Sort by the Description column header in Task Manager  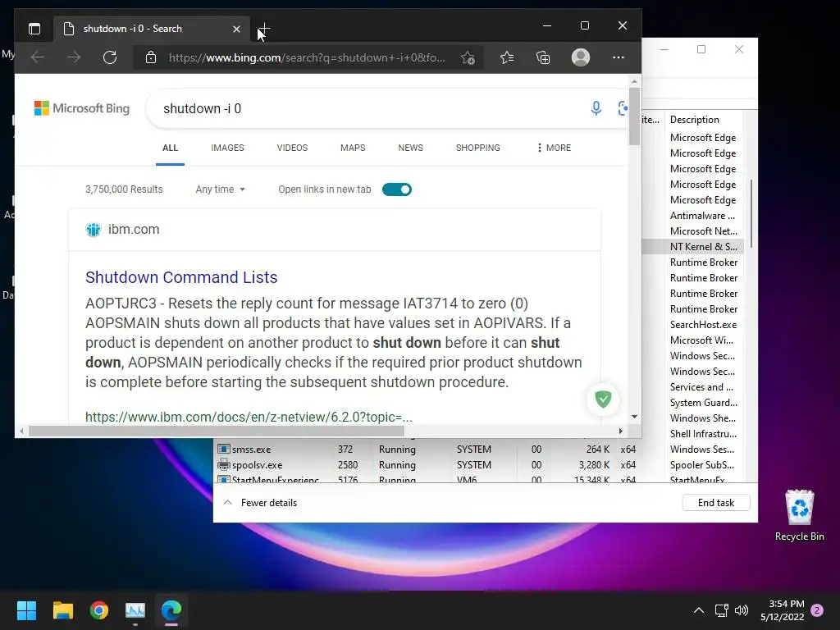point(694,120)
